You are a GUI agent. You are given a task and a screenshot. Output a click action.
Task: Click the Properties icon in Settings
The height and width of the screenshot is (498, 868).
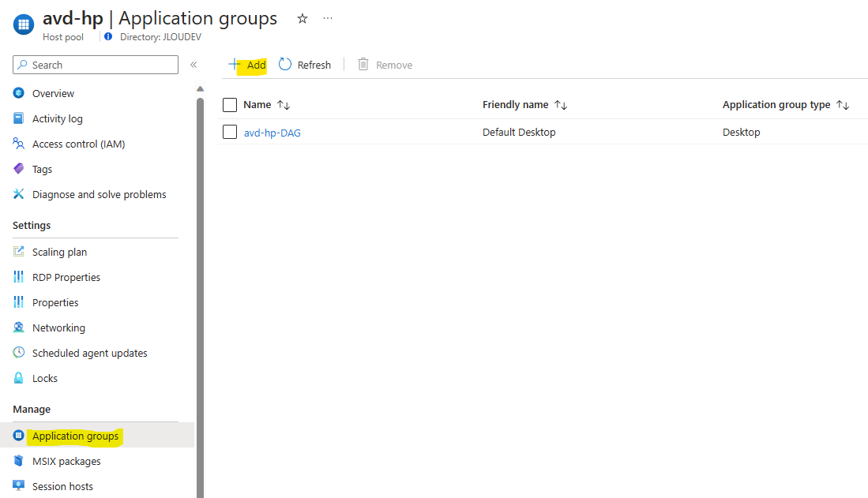(x=19, y=302)
